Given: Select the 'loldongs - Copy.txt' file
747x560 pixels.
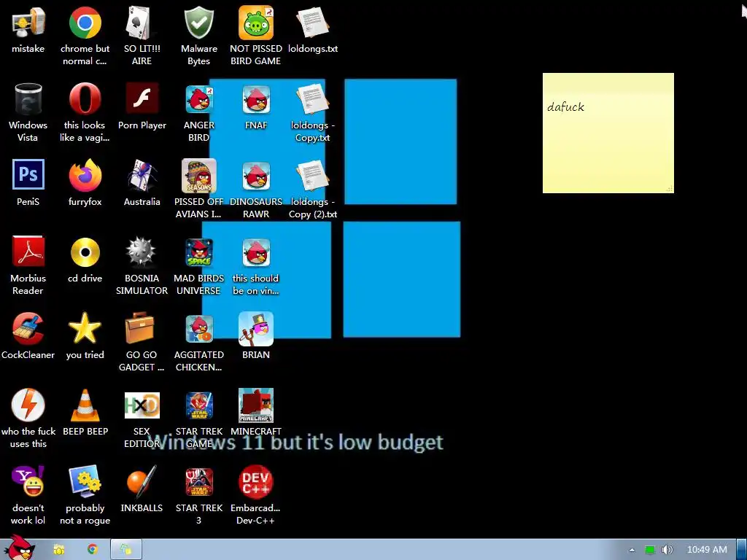Looking at the screenshot, I should [x=312, y=99].
